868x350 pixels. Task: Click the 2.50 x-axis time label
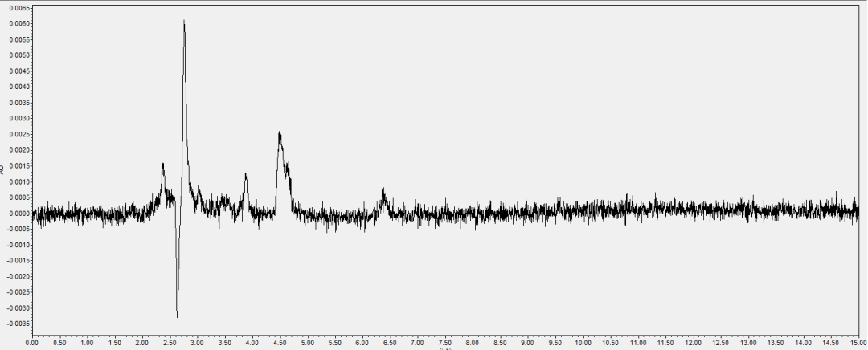170,343
